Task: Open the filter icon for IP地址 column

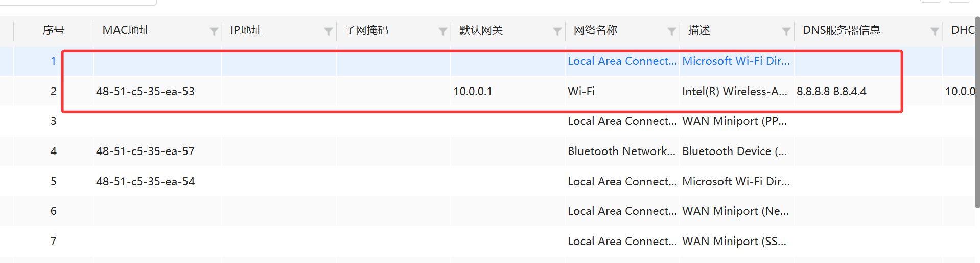Action: point(329,32)
